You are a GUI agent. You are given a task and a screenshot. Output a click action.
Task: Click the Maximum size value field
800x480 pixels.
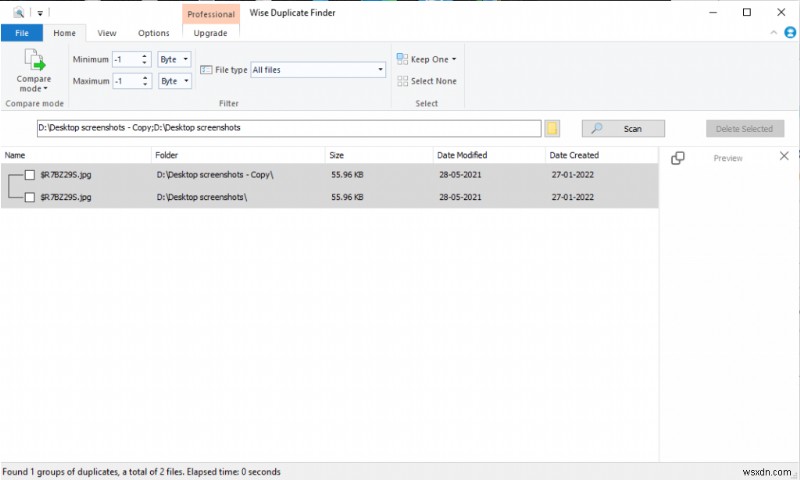[x=126, y=81]
